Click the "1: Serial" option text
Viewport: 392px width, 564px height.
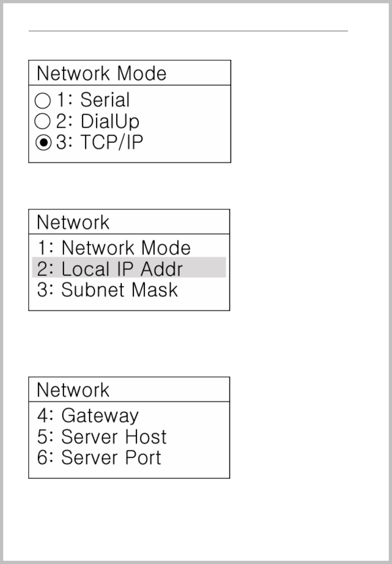93,100
